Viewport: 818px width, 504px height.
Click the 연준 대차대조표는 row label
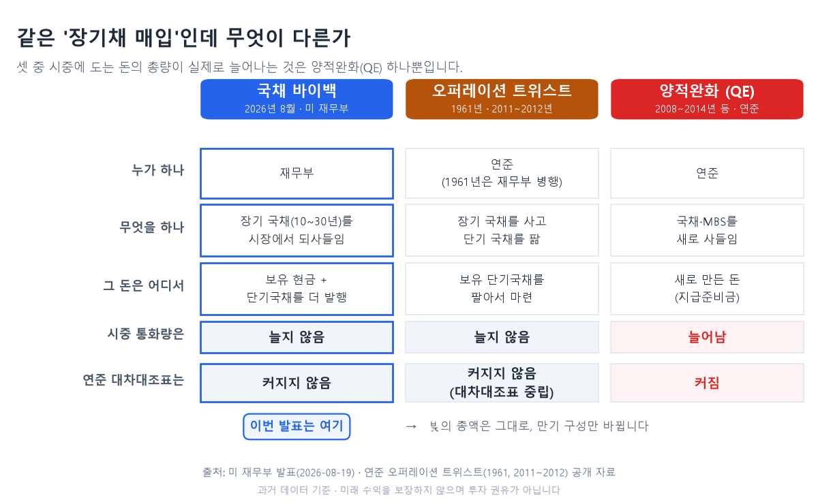click(134, 380)
